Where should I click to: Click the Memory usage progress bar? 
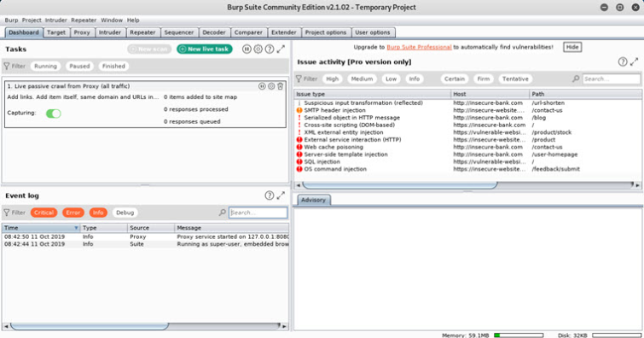click(519, 335)
